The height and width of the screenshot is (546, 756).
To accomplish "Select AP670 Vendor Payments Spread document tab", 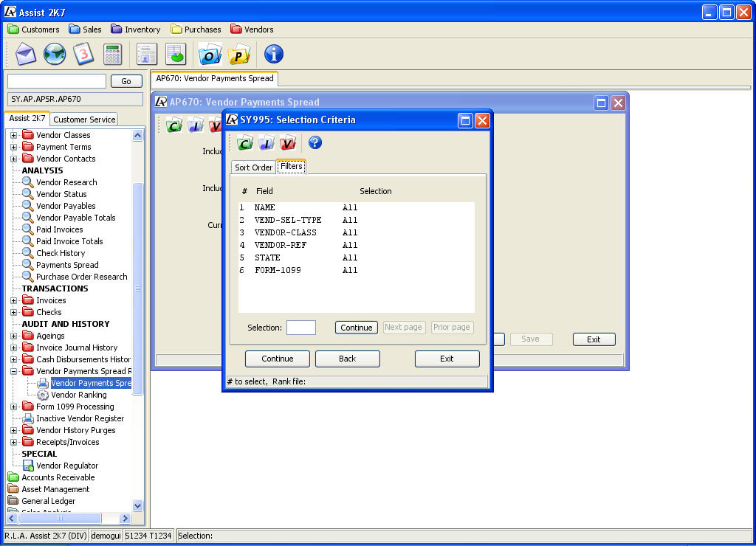I will click(215, 78).
